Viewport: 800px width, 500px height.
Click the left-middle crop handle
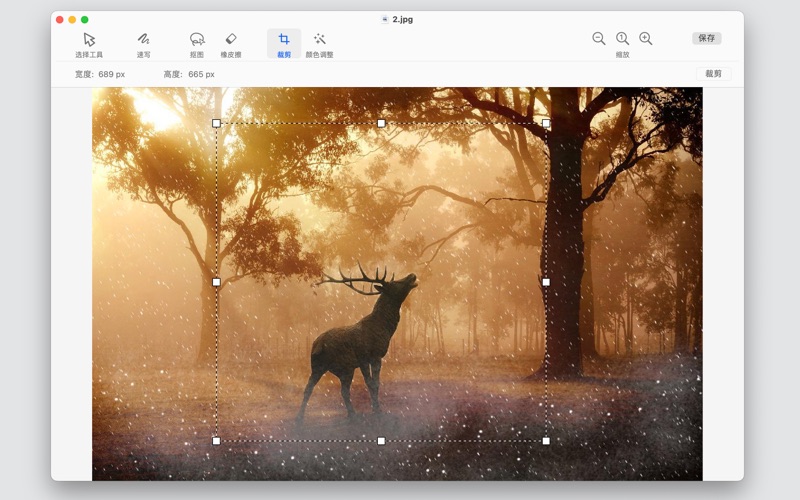point(216,282)
